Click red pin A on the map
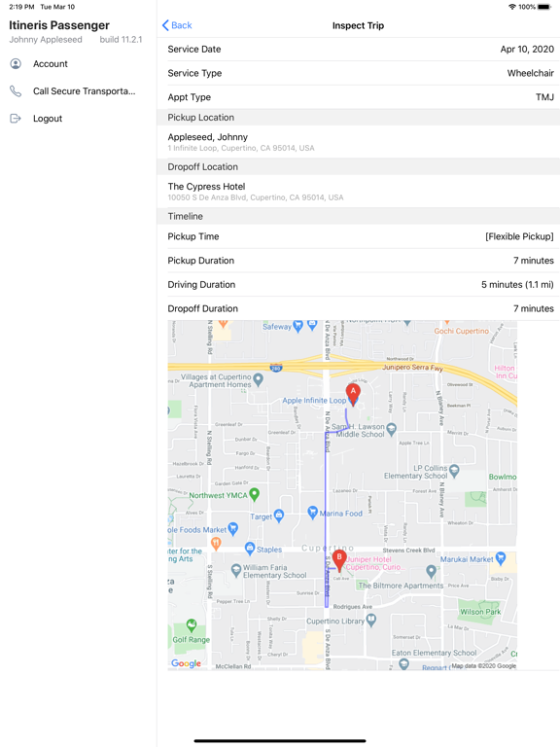This screenshot has height=747, width=560. 353,394
